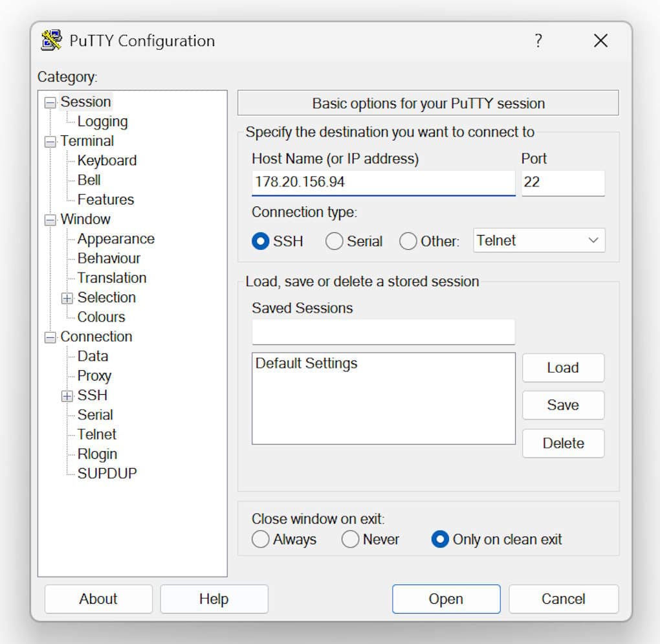Viewport: 660px width, 644px height.
Task: Open Keyboard settings category
Action: (107, 161)
